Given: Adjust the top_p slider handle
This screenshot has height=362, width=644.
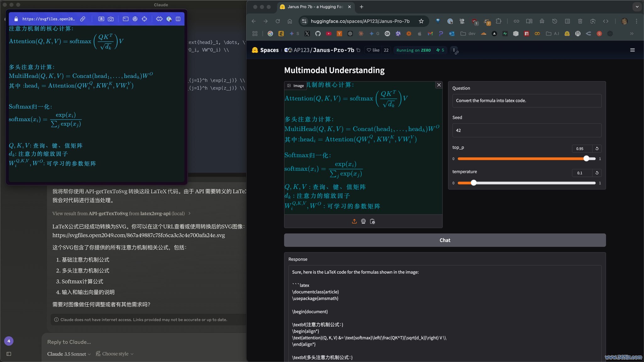Looking at the screenshot, I should click(586, 158).
